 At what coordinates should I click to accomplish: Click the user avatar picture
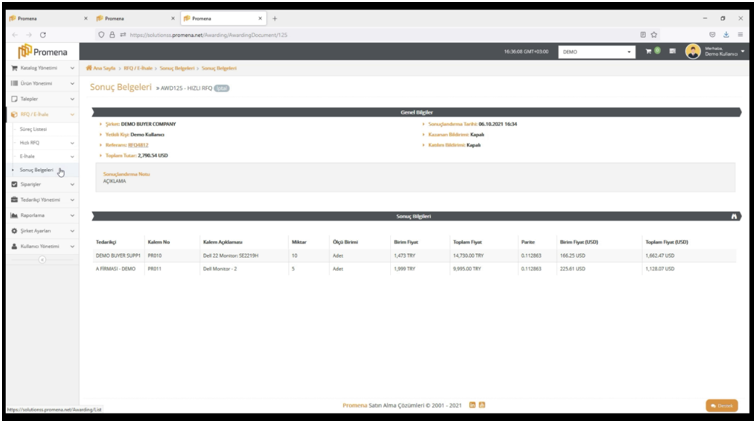[x=693, y=51]
